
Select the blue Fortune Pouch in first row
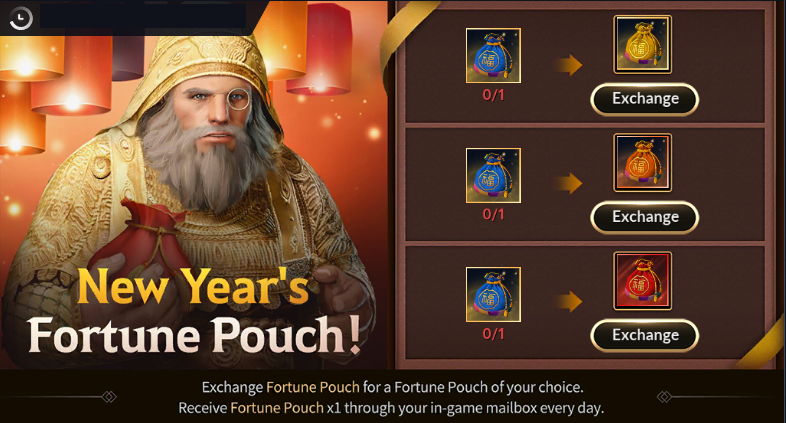tap(493, 56)
